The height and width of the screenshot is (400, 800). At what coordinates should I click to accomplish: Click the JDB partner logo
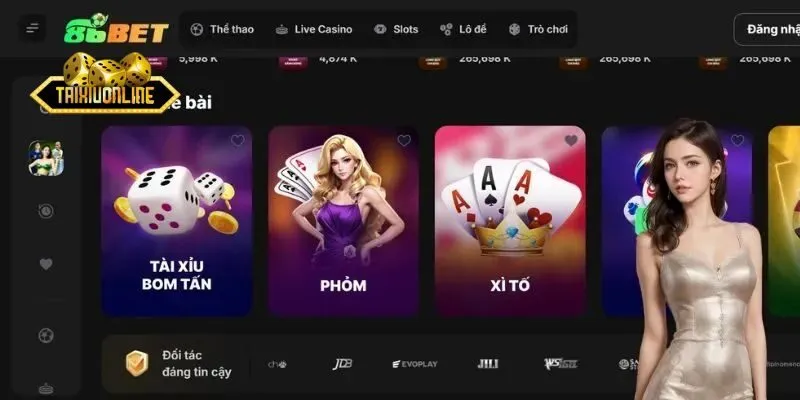pyautogui.click(x=342, y=364)
